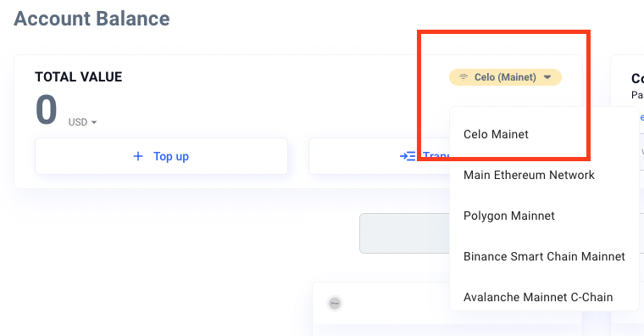Click the transfer arrow-lines icon
The height and width of the screenshot is (336, 644).
pos(408,156)
